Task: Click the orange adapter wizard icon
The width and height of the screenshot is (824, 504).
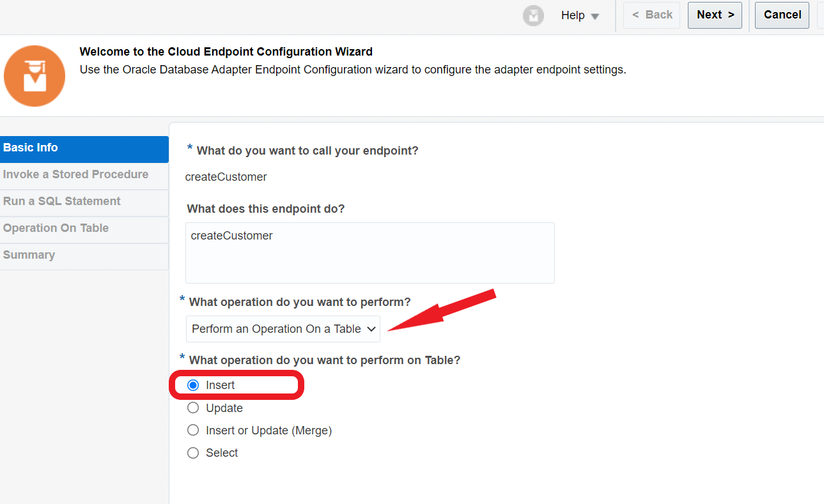Action: [x=35, y=76]
